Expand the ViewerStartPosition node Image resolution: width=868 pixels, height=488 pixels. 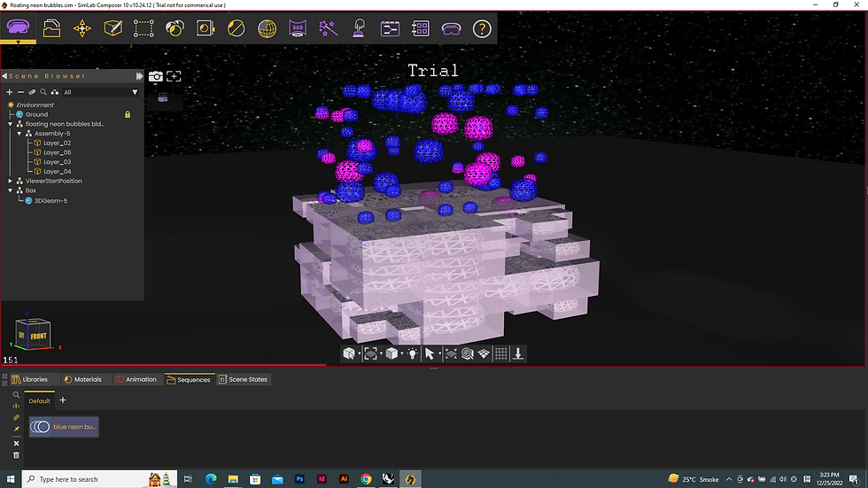click(11, 181)
